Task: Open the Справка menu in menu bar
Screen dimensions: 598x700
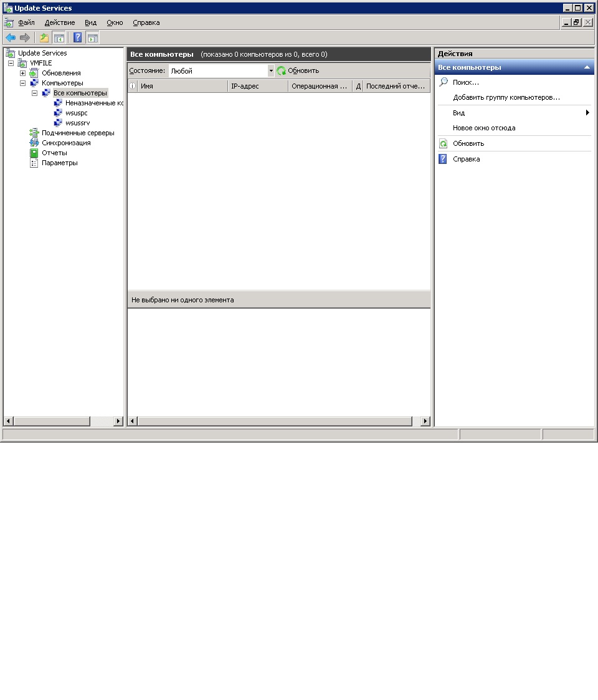Action: click(146, 22)
